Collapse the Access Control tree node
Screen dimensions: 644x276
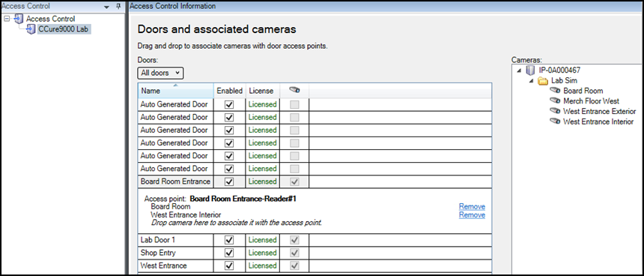point(7,19)
